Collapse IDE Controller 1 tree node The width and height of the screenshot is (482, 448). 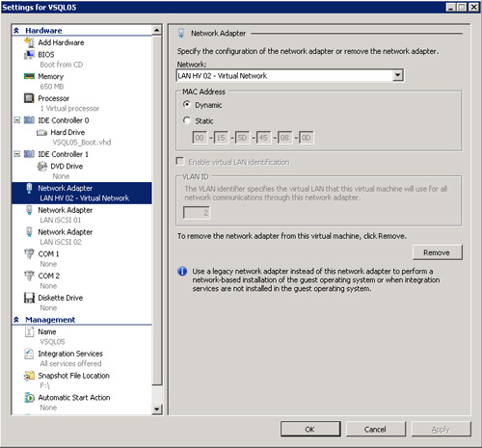(16, 154)
